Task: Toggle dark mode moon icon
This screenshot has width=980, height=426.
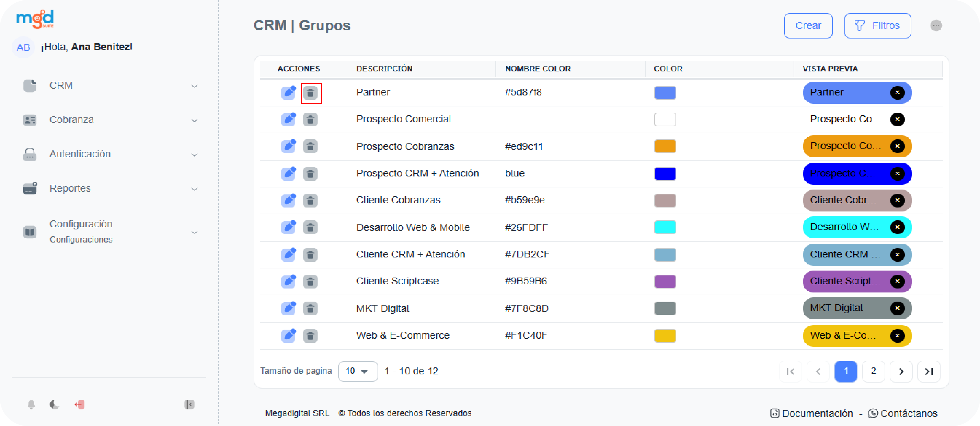Action: (55, 404)
